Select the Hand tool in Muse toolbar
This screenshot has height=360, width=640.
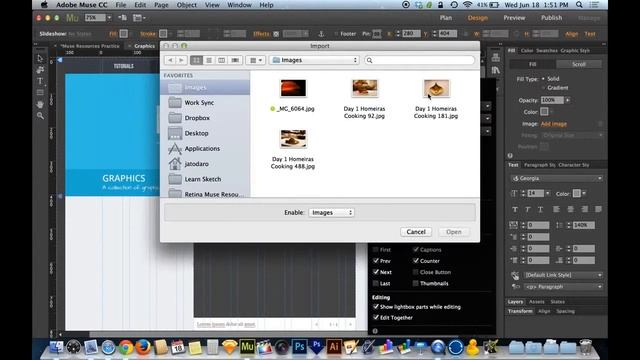(x=40, y=104)
